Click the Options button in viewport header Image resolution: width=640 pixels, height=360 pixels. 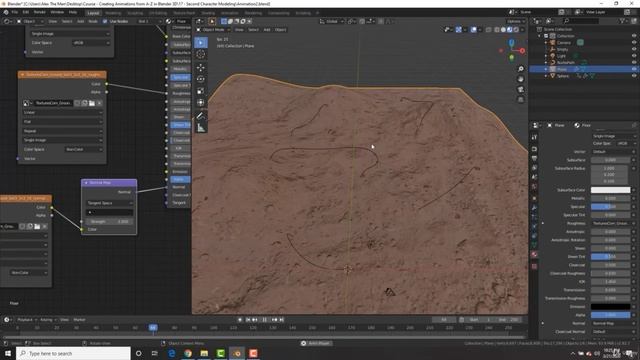[516, 21]
